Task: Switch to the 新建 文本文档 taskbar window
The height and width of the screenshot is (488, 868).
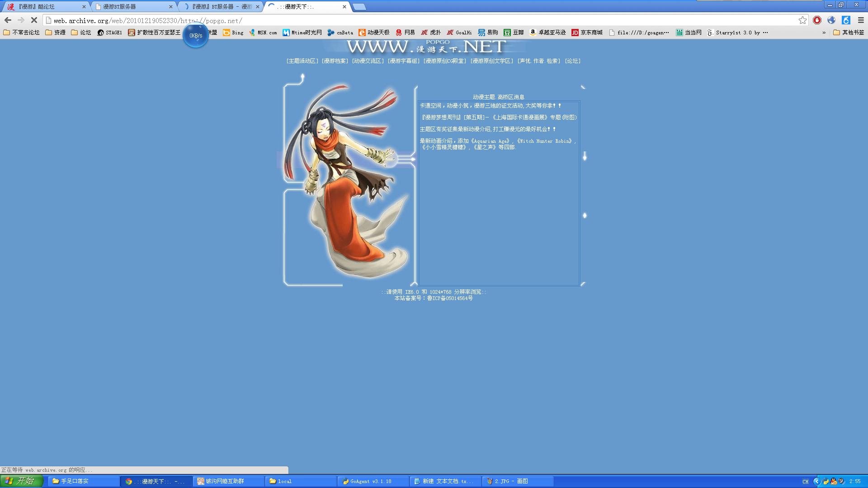Action: 446,481
